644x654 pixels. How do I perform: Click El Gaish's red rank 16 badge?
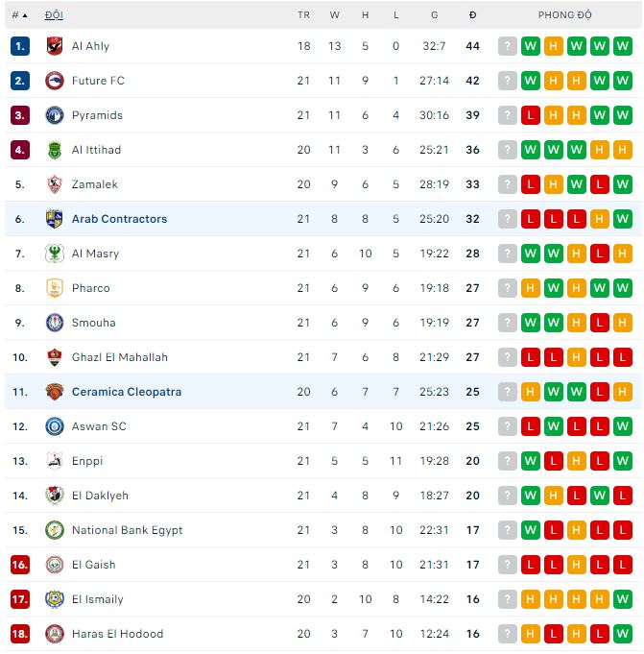[20, 565]
